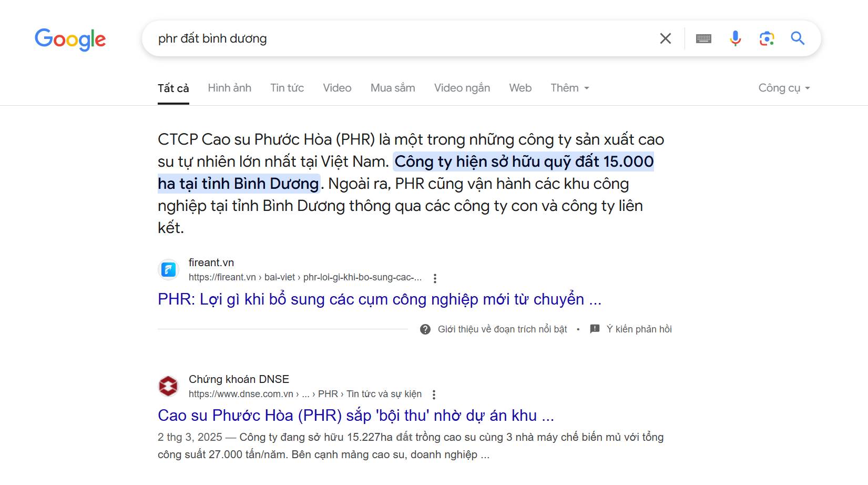Viewport: 868px width, 485px height.
Task: Click the 'Ý kiến phản hồi' link
Action: point(639,329)
